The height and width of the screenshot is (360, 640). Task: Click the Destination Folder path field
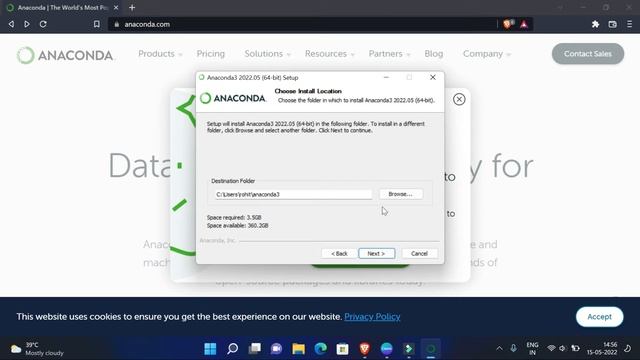pos(293,194)
